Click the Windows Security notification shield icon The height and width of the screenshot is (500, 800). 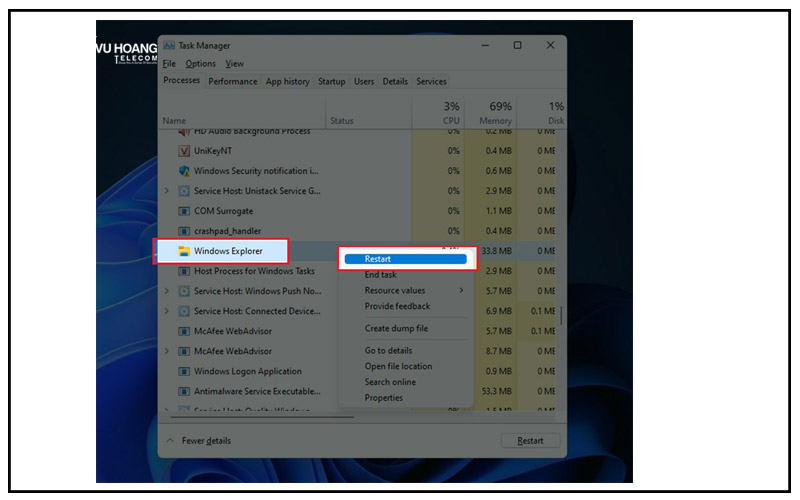point(183,171)
